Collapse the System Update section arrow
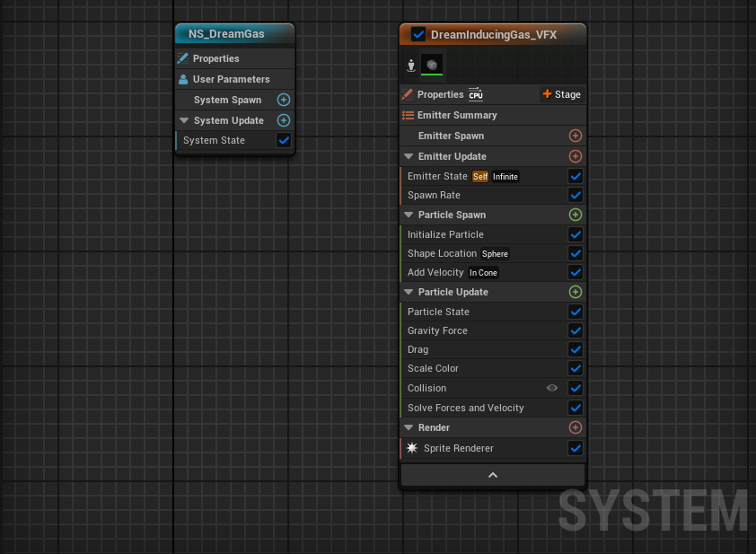 (x=184, y=120)
